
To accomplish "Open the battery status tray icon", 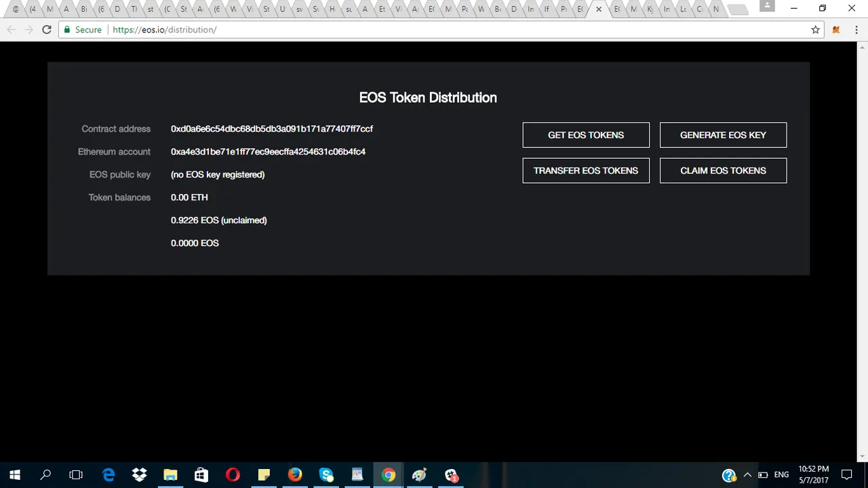I will (x=763, y=475).
